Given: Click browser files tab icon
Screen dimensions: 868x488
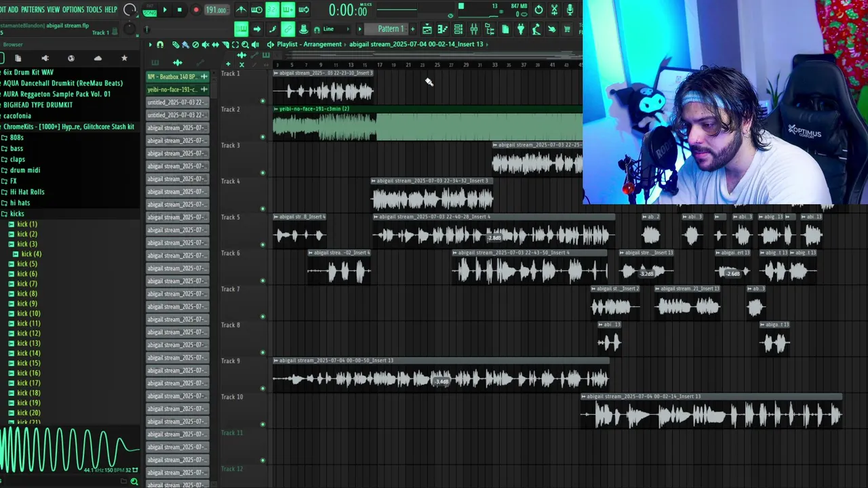Looking at the screenshot, I should (x=18, y=58).
